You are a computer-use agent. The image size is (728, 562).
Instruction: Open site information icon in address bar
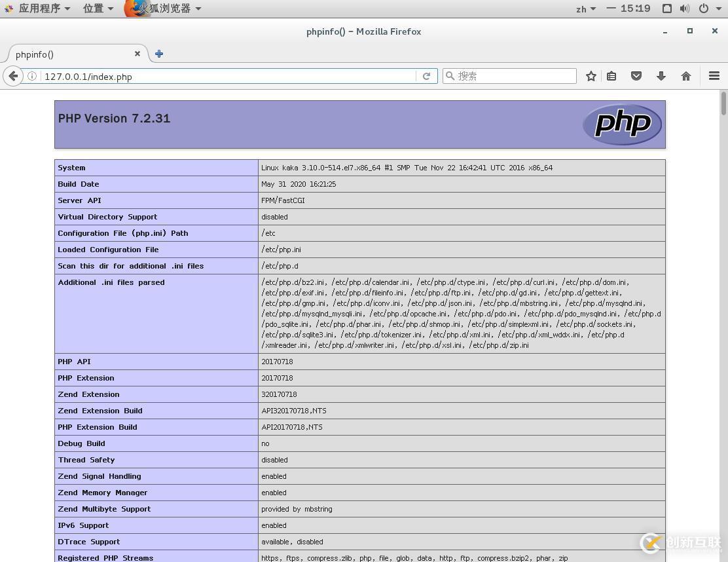(32, 76)
